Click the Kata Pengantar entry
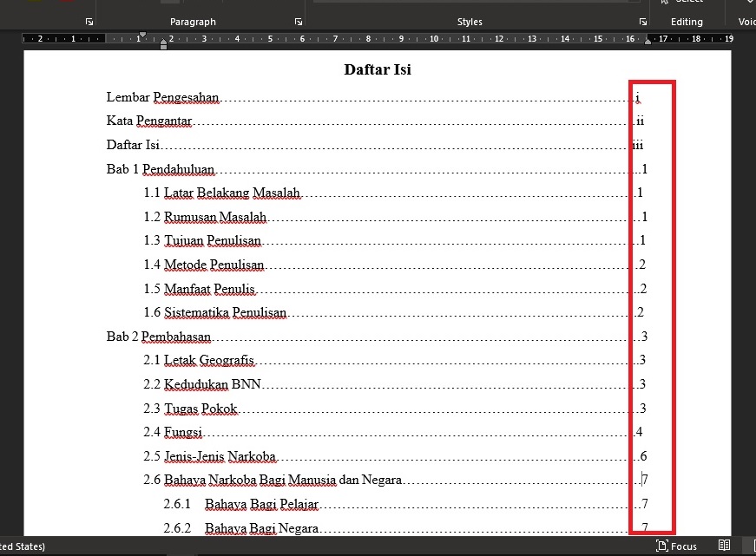Screen dimensions: 756x556 click(375, 121)
